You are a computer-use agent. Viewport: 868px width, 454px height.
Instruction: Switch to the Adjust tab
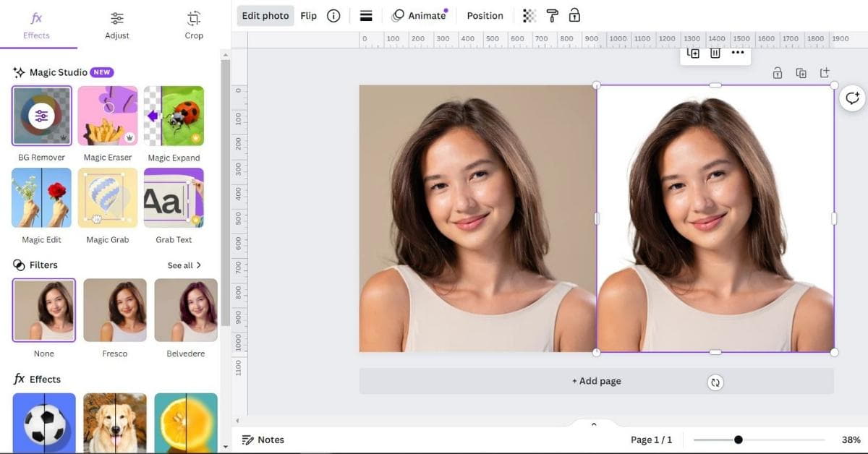point(116,25)
